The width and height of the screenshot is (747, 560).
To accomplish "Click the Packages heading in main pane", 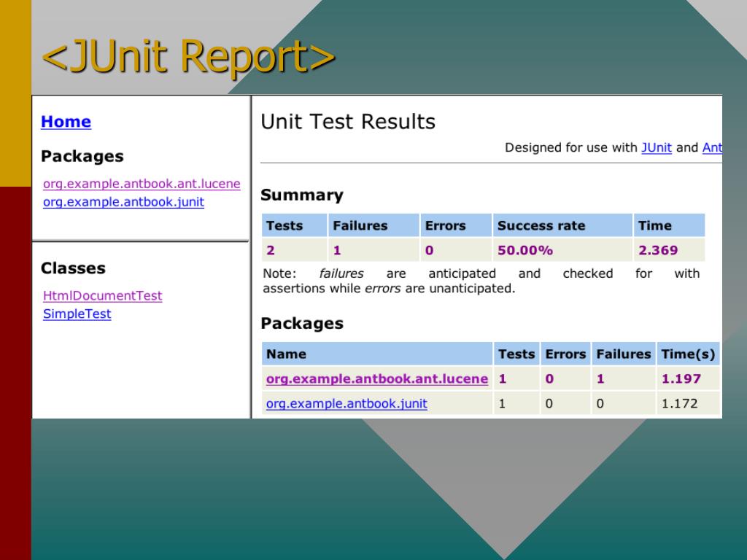I will pos(302,323).
